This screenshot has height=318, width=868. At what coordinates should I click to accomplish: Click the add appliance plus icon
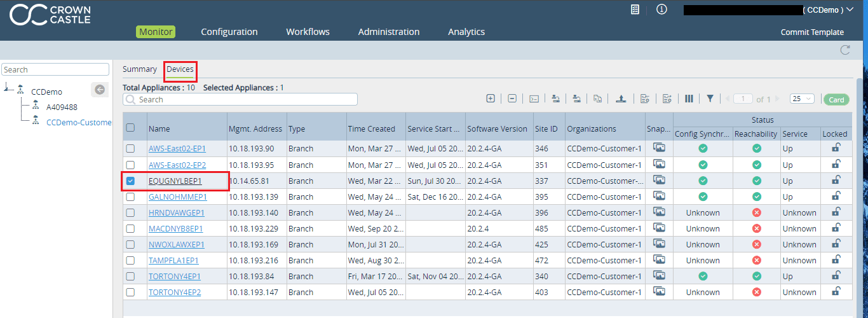point(491,99)
